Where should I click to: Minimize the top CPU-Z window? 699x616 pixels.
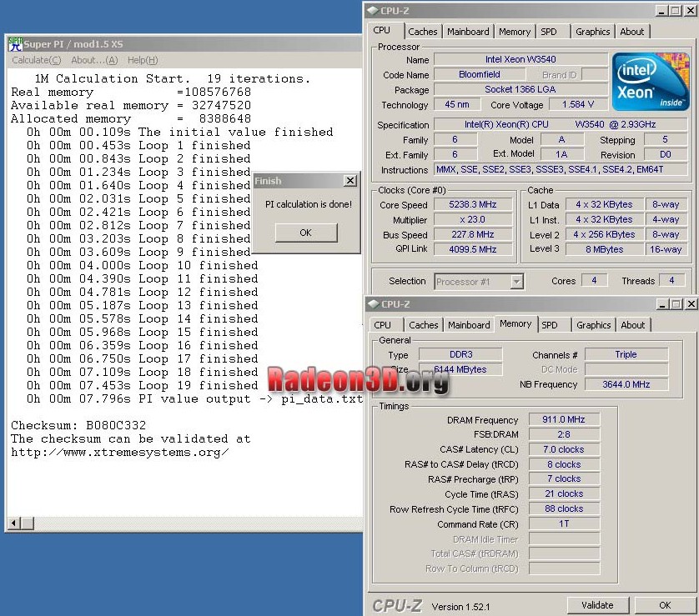point(661,11)
